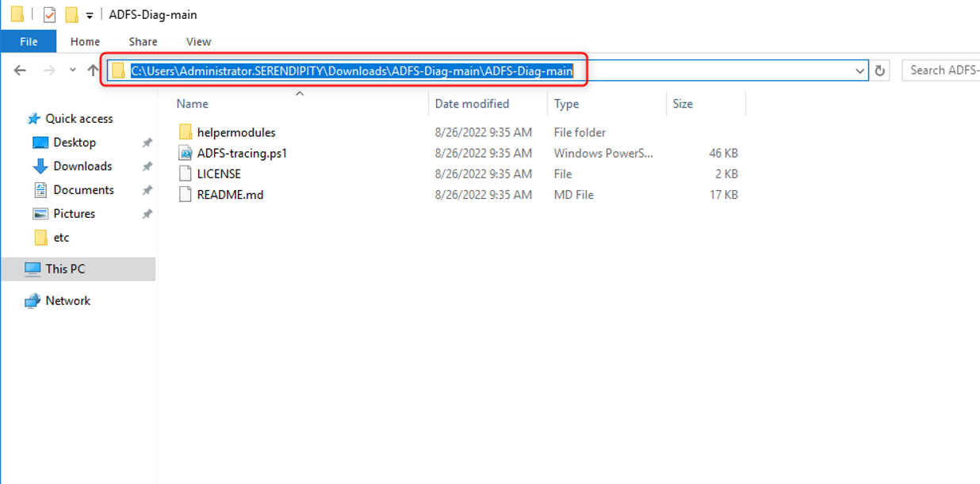This screenshot has height=484, width=980.
Task: Click the This PC monitor icon
Action: pyautogui.click(x=33, y=269)
